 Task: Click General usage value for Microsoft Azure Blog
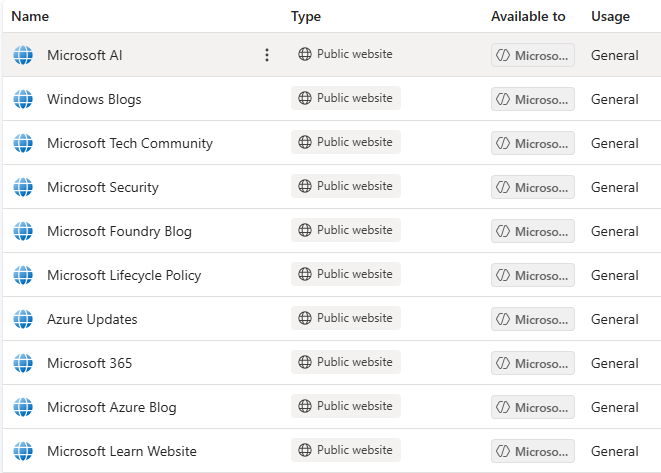tap(615, 407)
